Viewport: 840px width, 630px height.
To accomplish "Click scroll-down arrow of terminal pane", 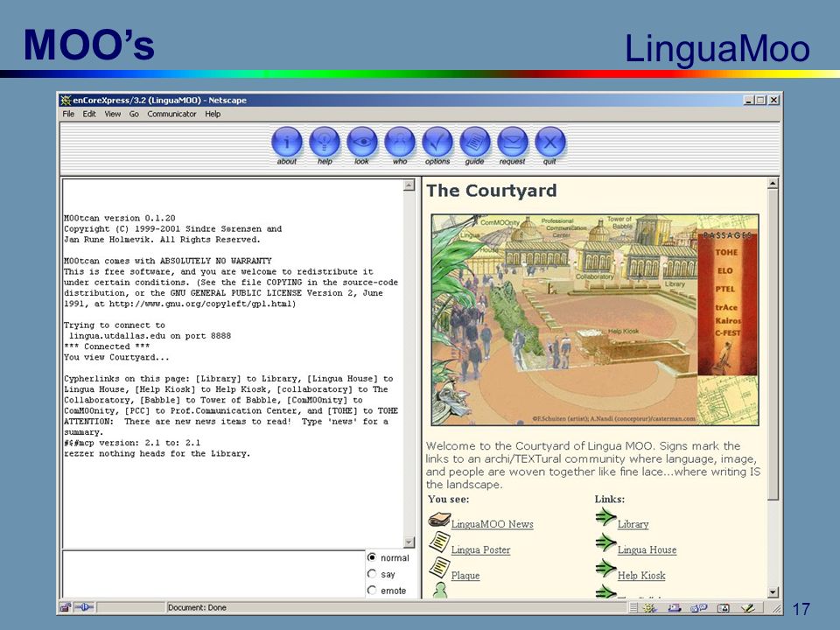I will point(409,542).
